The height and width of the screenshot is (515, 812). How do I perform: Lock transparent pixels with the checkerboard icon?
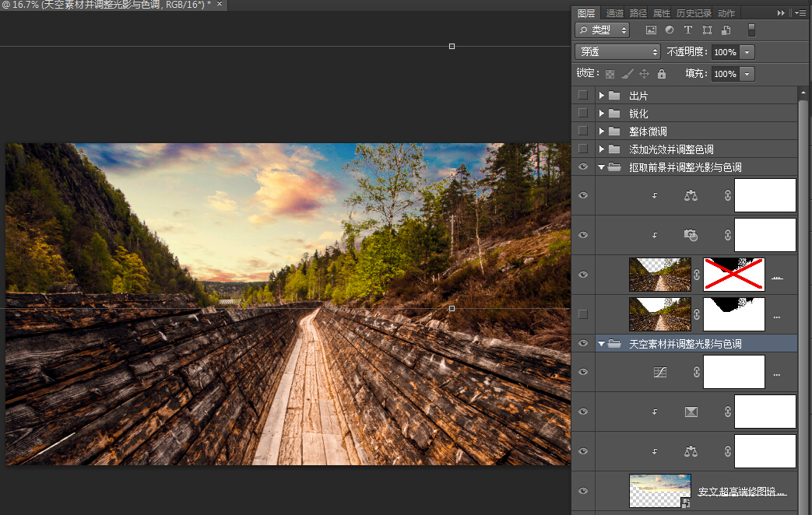coord(610,74)
